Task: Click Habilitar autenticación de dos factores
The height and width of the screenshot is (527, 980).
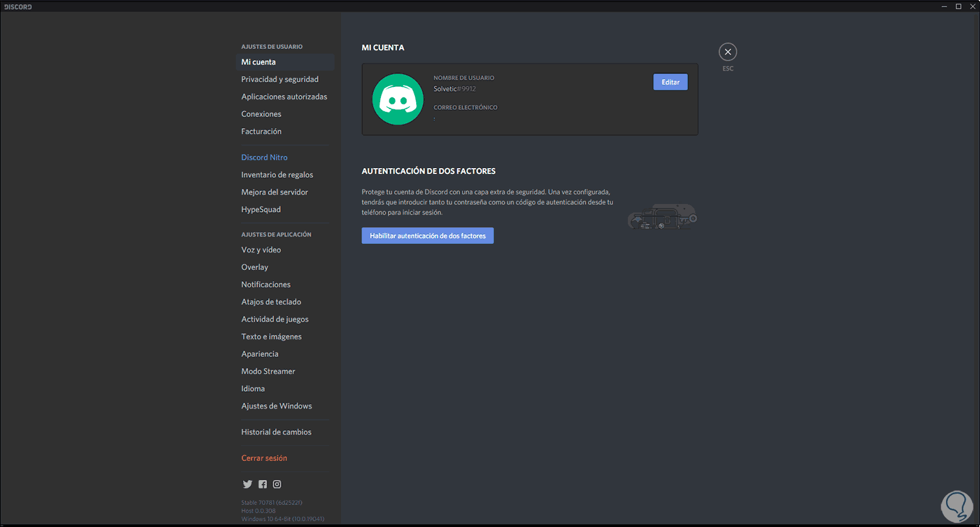Action: [x=428, y=235]
